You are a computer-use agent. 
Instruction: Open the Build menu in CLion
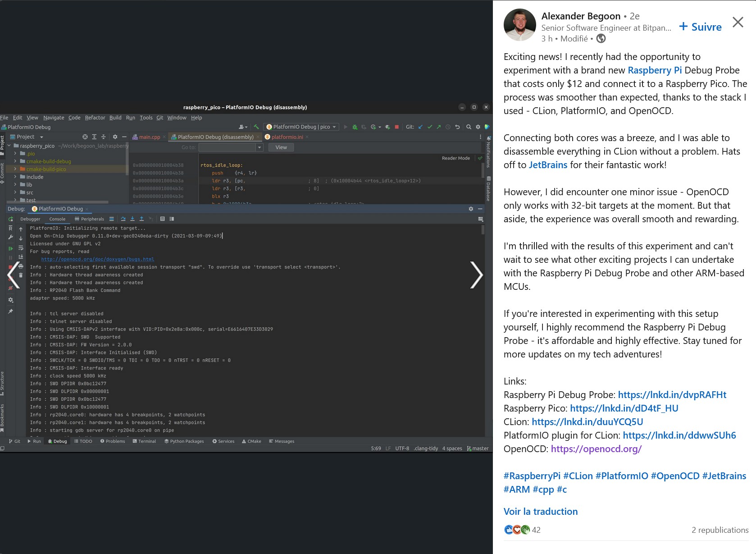(115, 118)
